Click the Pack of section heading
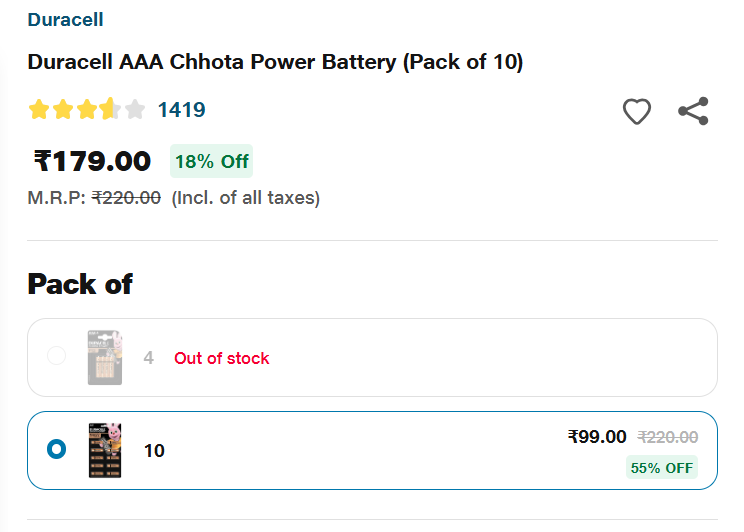Image resolution: width=744 pixels, height=532 pixels. tap(80, 284)
